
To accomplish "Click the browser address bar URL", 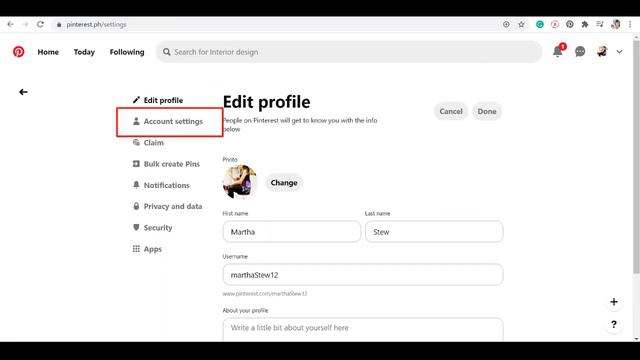I will 96,24.
